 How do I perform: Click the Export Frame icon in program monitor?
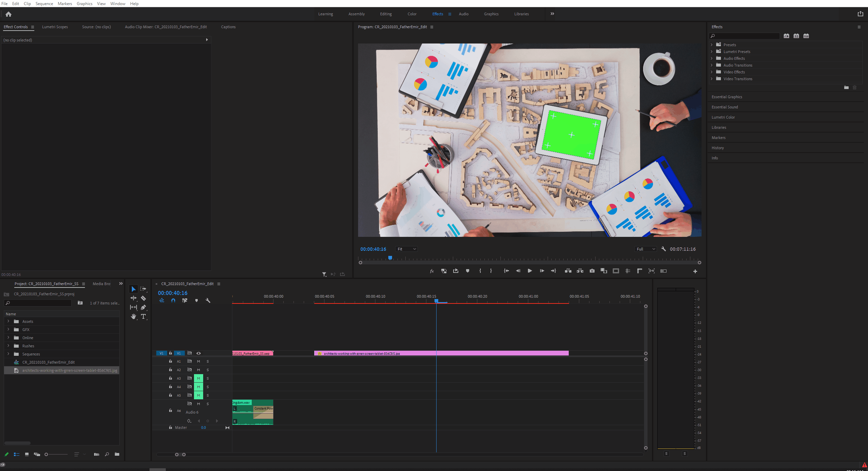coord(592,271)
